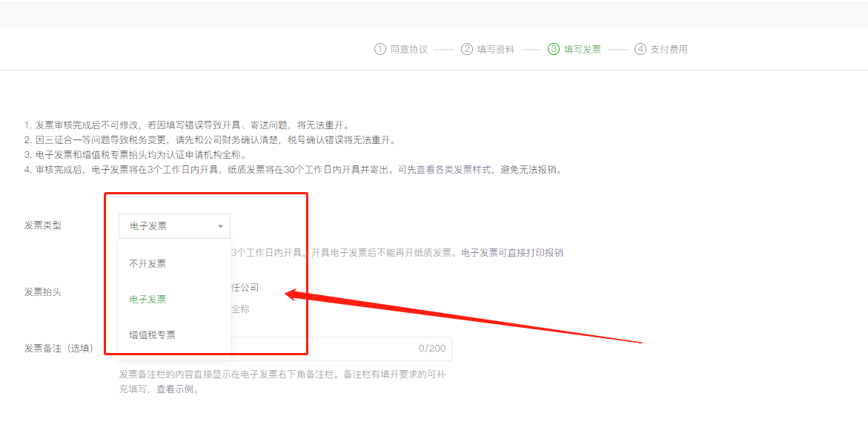Screen dimensions: 868x422
Task: Click the dropdown arrow in the 发票类型 box
Action: (x=220, y=226)
